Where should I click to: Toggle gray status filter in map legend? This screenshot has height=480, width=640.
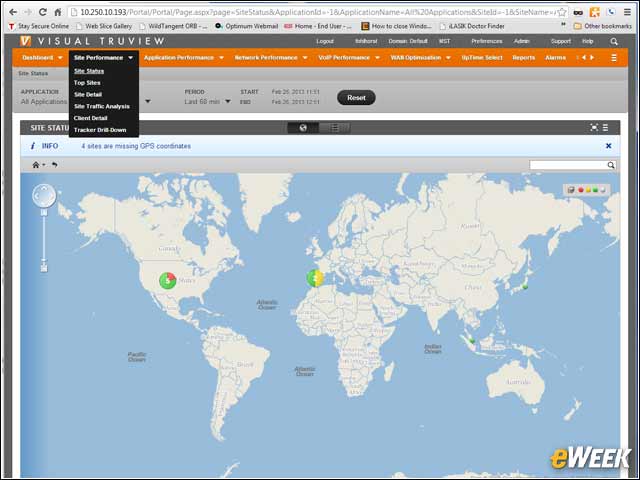tap(603, 190)
